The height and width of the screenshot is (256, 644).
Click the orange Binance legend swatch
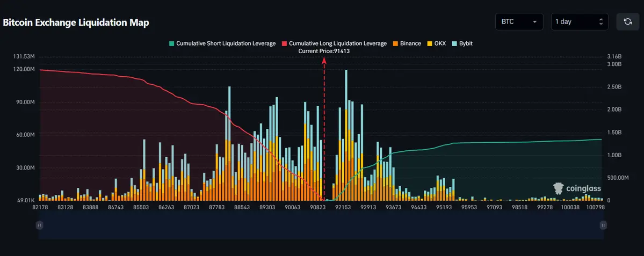[x=395, y=43]
